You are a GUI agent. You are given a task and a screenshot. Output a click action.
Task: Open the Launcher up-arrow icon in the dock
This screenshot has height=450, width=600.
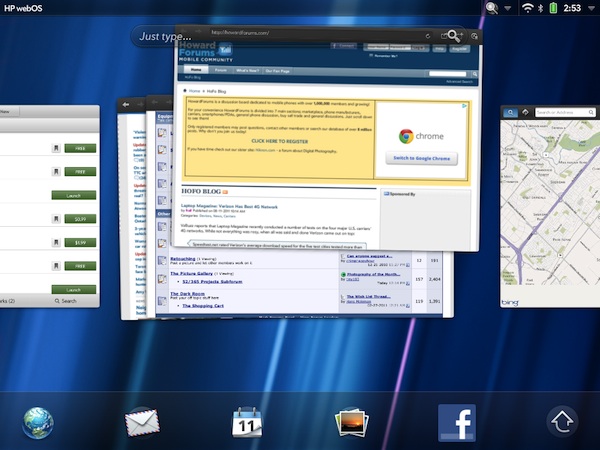pos(562,422)
